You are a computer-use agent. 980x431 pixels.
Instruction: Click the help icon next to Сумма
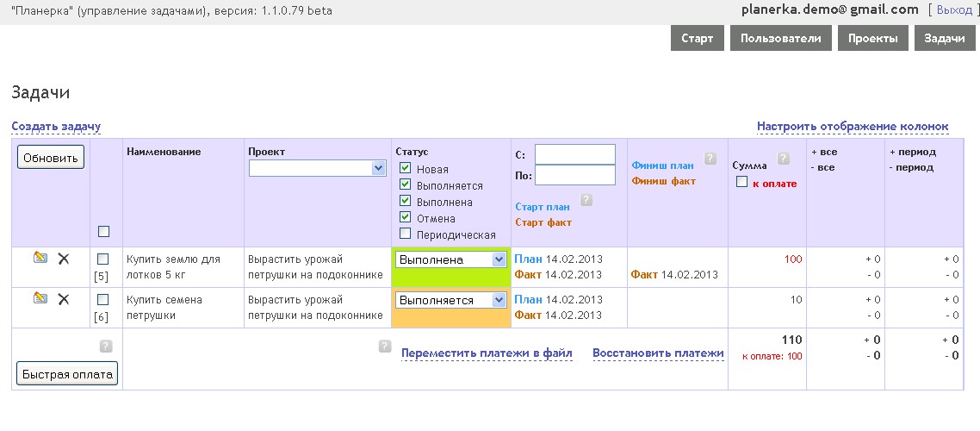click(x=783, y=159)
